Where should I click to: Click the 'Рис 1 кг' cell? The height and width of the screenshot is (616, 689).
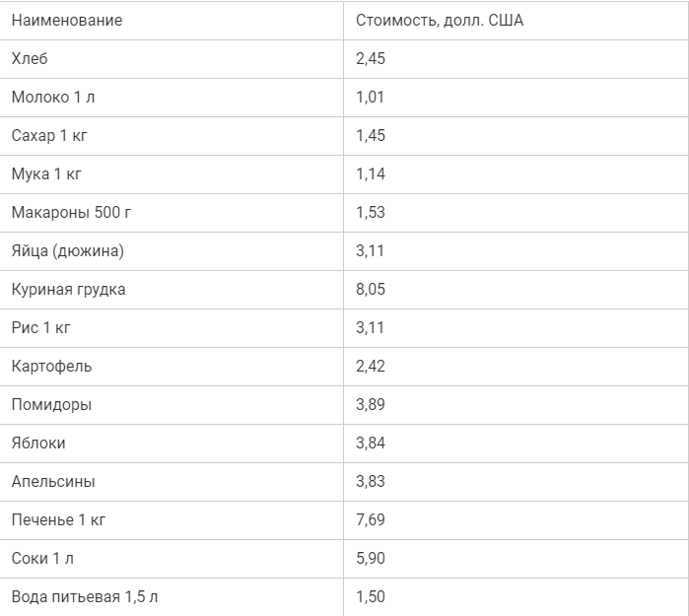point(172,328)
